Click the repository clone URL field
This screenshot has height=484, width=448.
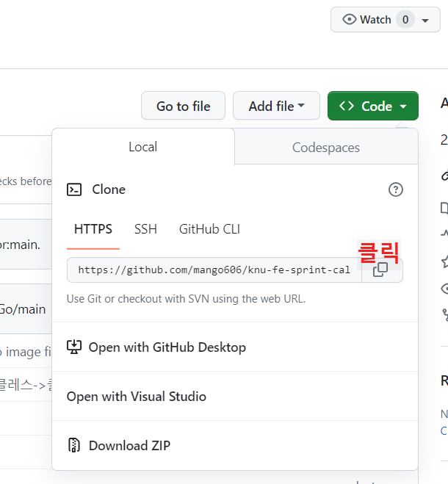point(214,270)
